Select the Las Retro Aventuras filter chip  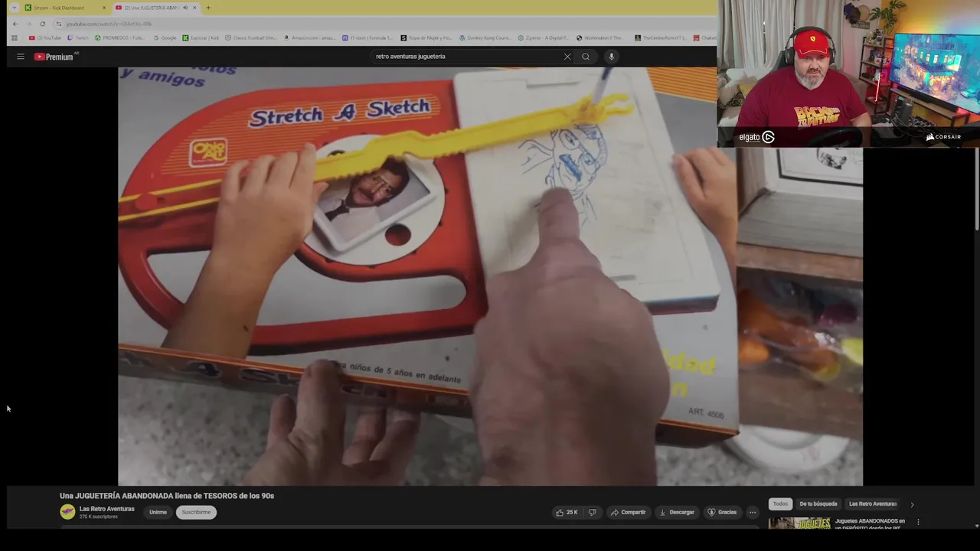(873, 504)
